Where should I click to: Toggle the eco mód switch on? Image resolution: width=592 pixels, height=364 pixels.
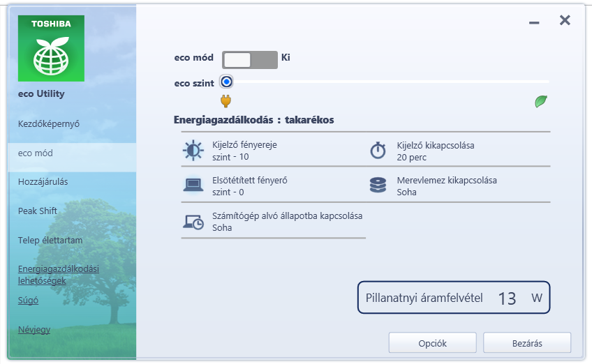coord(249,59)
